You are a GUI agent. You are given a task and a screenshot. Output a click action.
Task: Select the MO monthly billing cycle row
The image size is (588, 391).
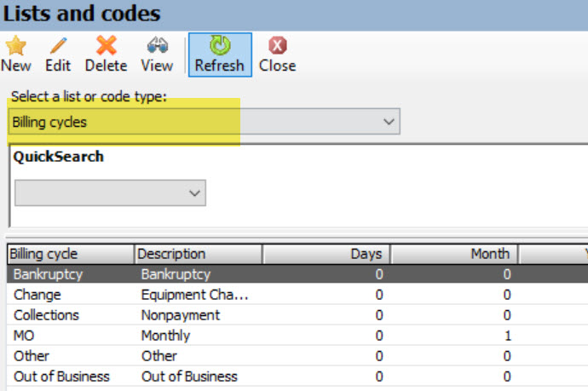click(x=24, y=336)
